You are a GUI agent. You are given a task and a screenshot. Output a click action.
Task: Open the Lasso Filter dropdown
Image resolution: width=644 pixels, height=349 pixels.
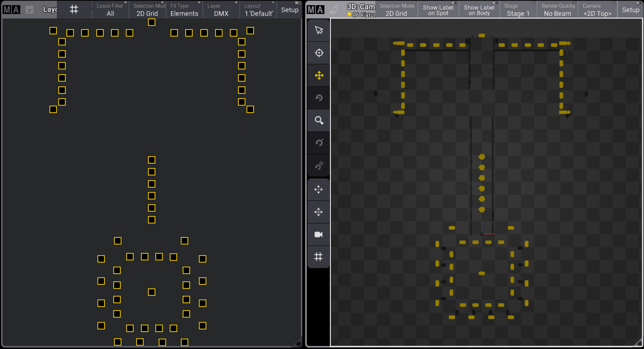110,10
